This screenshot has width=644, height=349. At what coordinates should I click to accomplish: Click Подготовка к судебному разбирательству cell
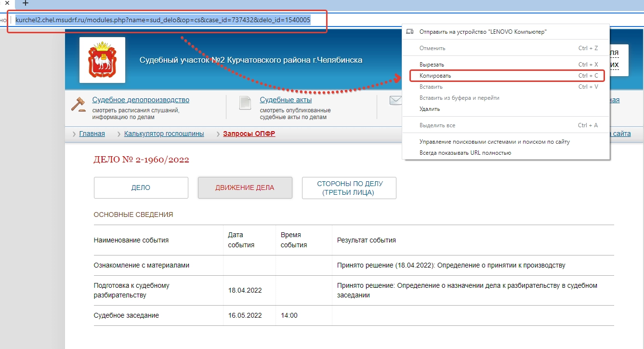[131, 290]
